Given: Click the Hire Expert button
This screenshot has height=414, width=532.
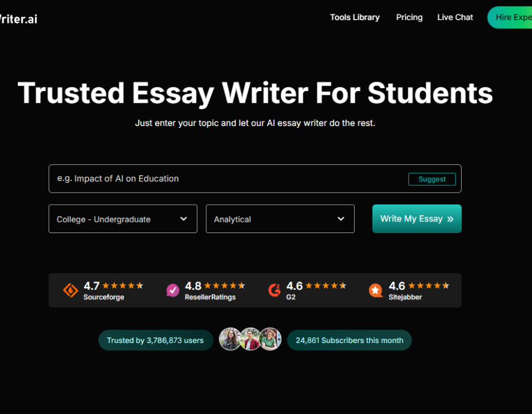Looking at the screenshot, I should (511, 17).
